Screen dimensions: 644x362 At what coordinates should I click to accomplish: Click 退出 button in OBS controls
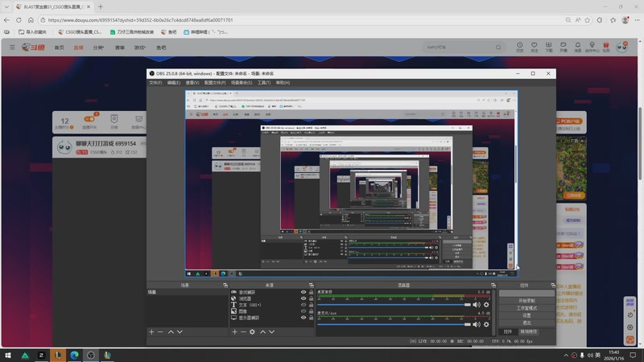point(526,323)
